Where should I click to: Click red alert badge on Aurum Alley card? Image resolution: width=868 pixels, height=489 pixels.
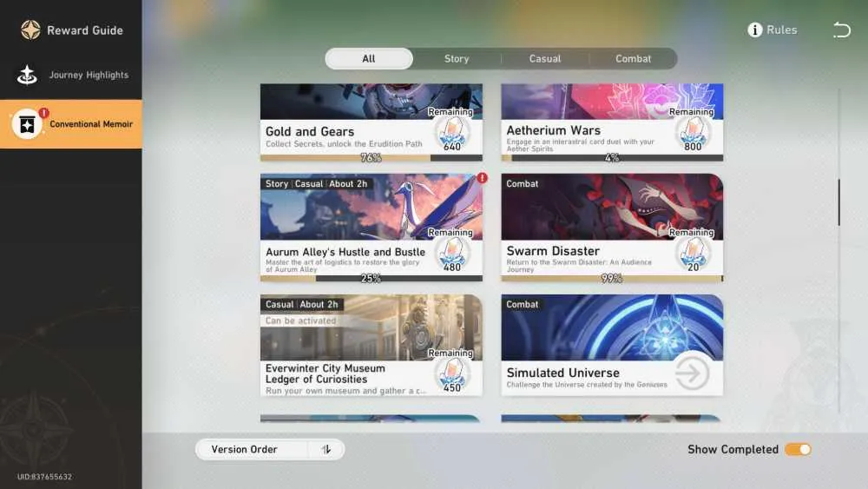pos(482,178)
